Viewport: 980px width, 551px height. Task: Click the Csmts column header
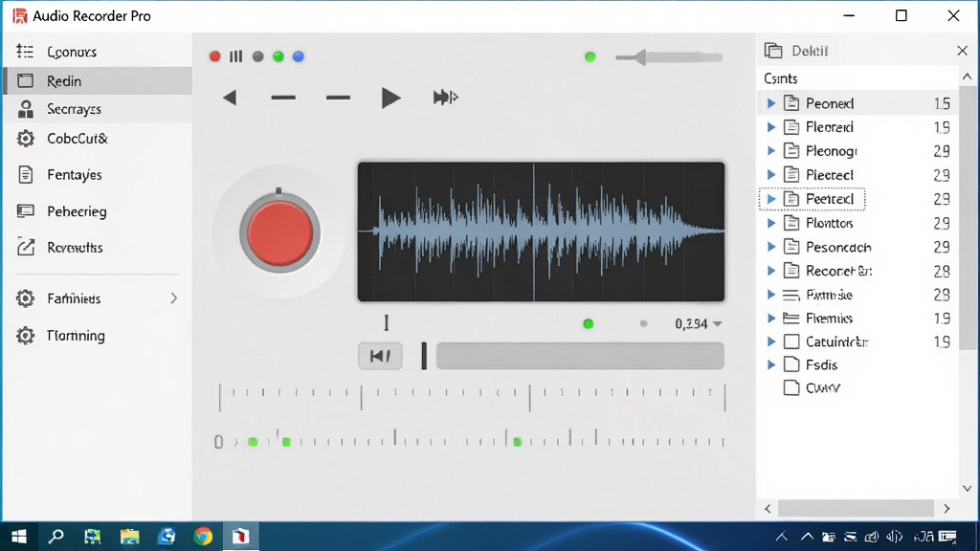point(781,78)
